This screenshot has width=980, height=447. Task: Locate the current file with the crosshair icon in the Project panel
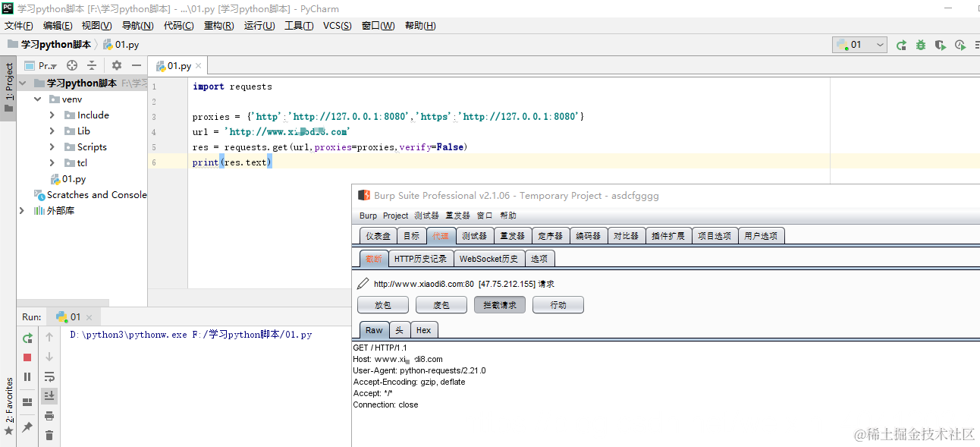point(72,65)
